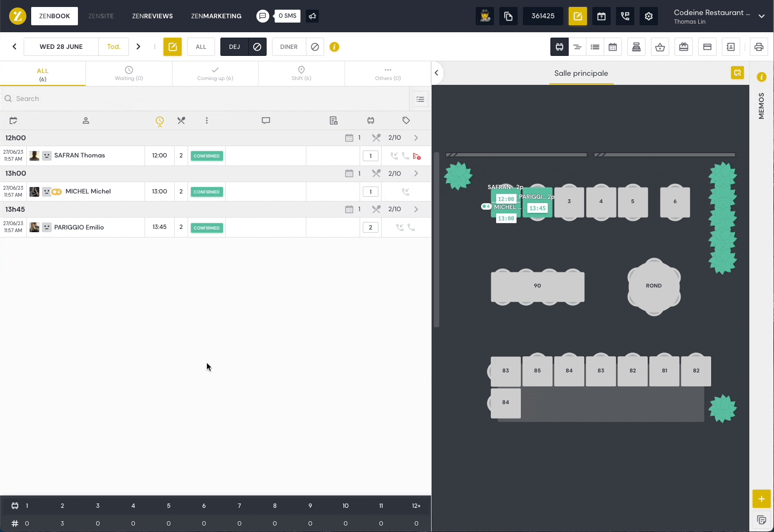Click the DINER service button

[x=289, y=47]
